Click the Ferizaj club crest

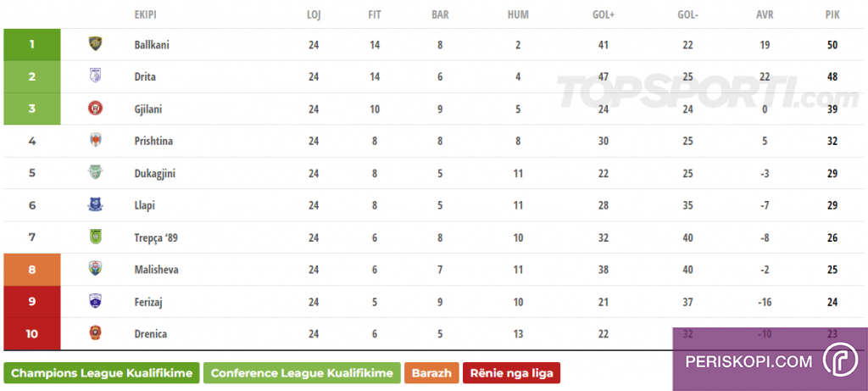click(x=96, y=301)
